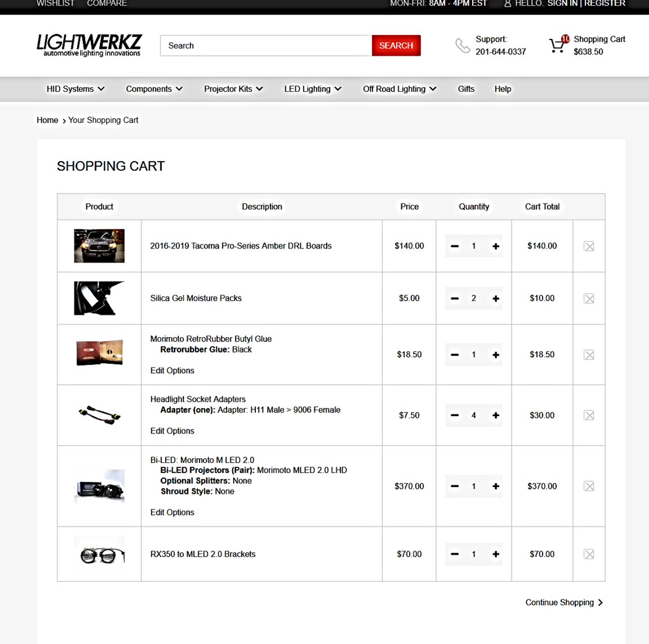
Task: Decrease quantity of Silica Gel Moisture Packs
Action: coord(455,298)
